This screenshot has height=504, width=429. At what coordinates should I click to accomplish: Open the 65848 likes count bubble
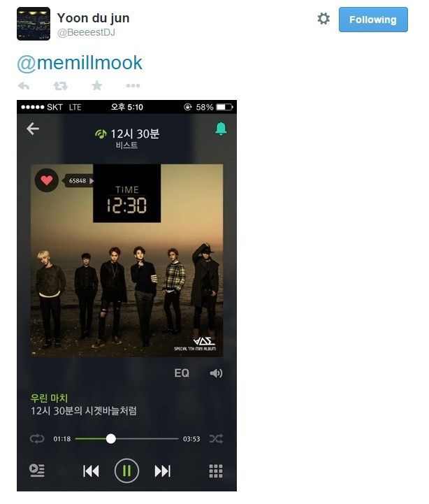(x=78, y=180)
